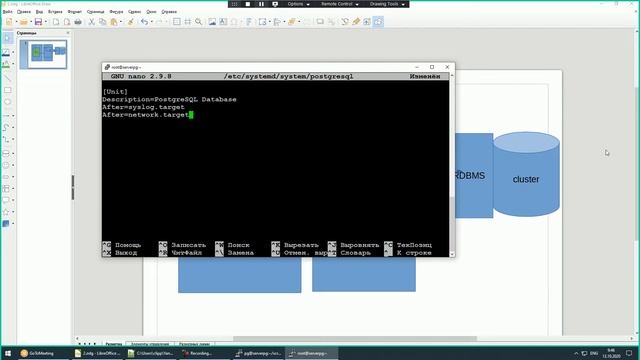Click the Paste clipboard icon

[114, 22]
